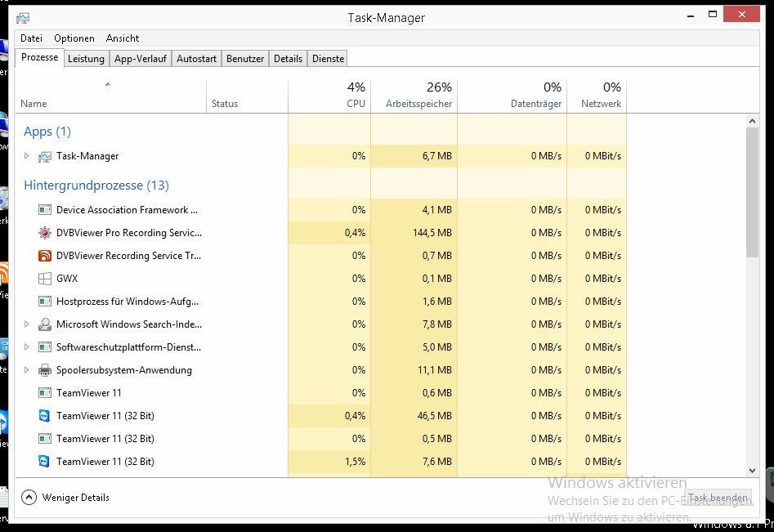Click the 46,5 MB memory value
774x532 pixels.
[434, 415]
